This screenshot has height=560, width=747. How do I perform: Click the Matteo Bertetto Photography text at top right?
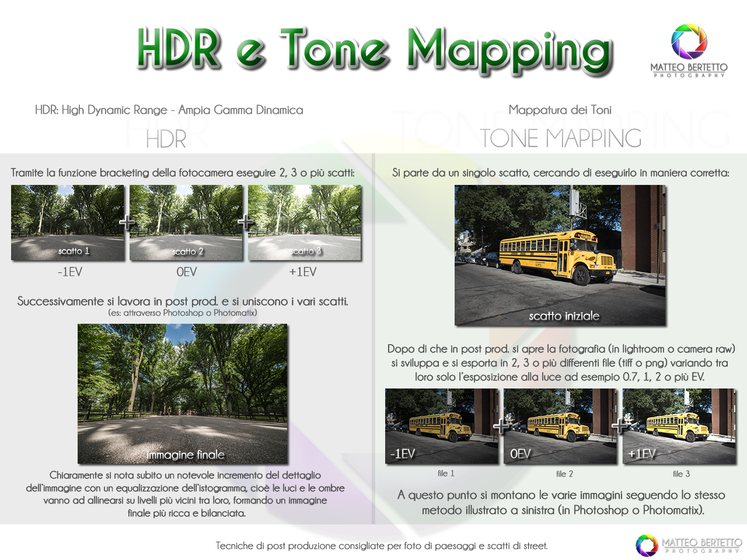click(689, 69)
